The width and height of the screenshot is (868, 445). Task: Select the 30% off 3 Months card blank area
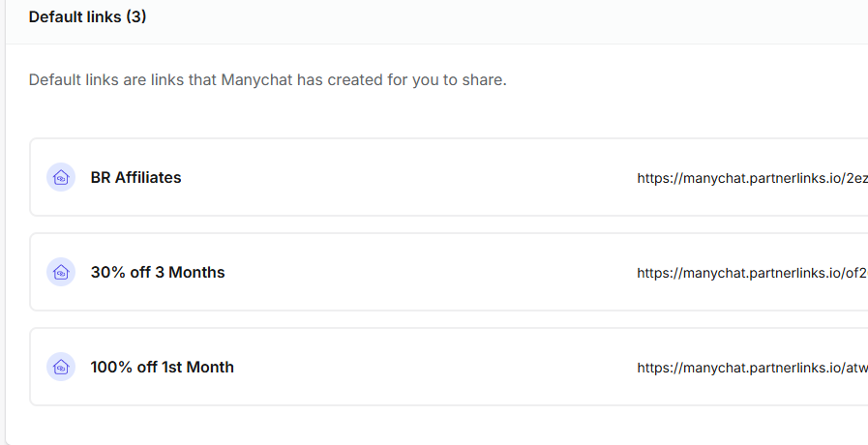(432, 272)
